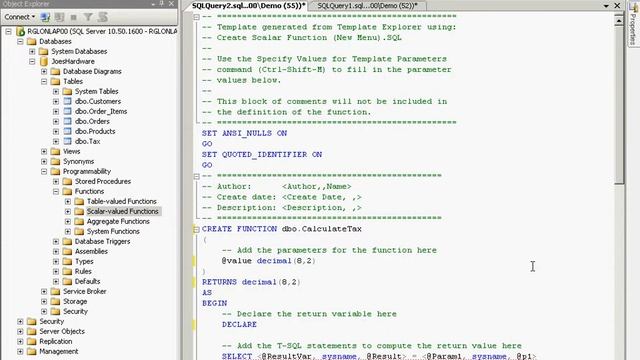Image resolution: width=640 pixels, height=360 pixels.
Task: Click the dbo.Order_Items table icon
Action: click(x=67, y=111)
